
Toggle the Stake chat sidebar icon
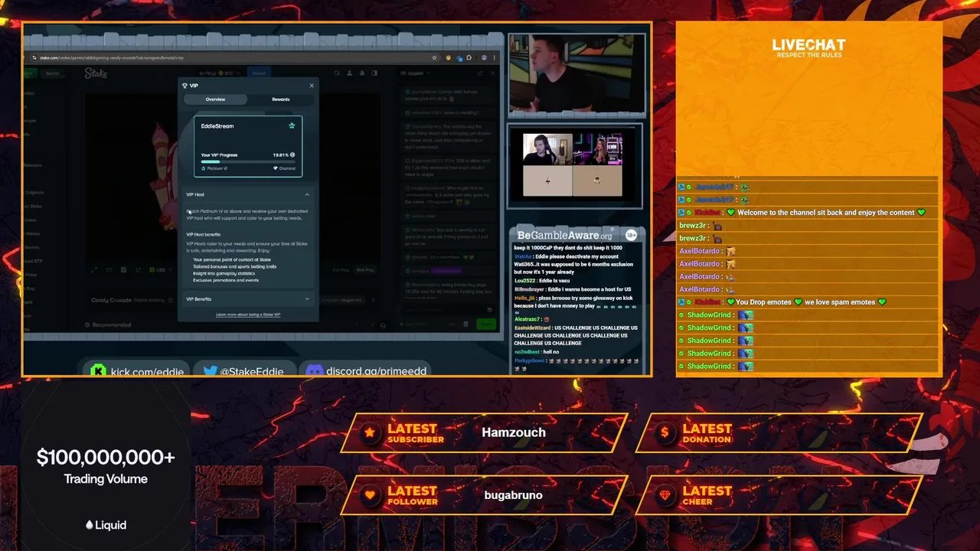pos(374,73)
